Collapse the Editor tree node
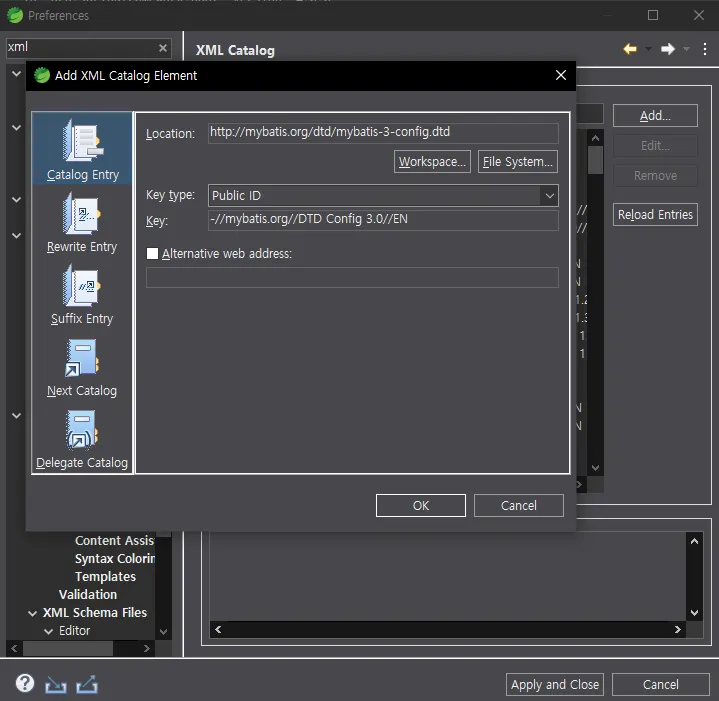Image resolution: width=719 pixels, height=701 pixels. coord(48,631)
